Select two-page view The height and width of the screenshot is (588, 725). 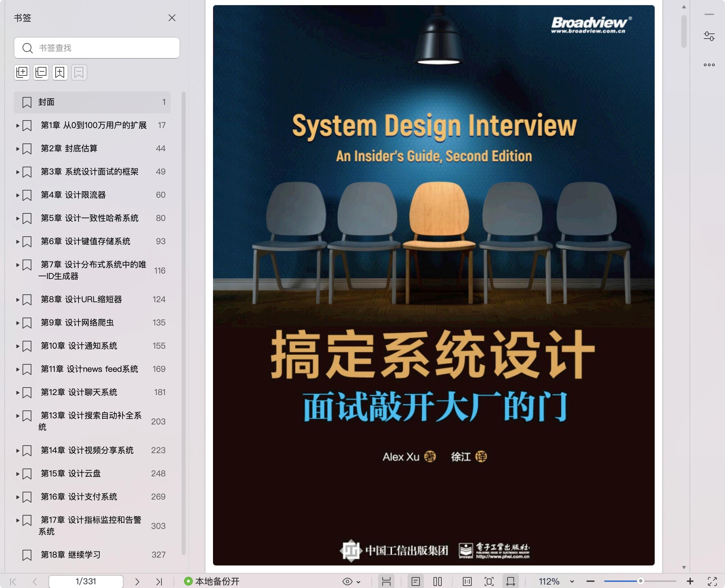point(438,582)
